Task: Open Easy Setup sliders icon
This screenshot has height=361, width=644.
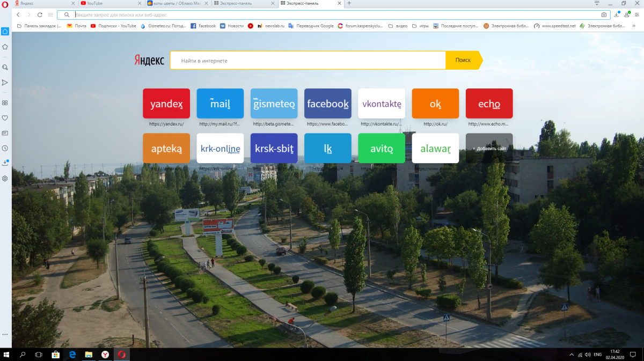Action: point(636,15)
